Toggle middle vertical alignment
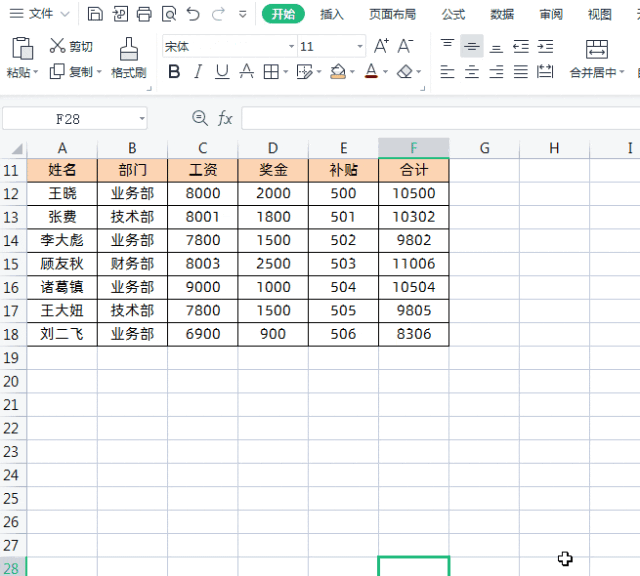Screen dimensions: 640x576 pyautogui.click(x=471, y=46)
